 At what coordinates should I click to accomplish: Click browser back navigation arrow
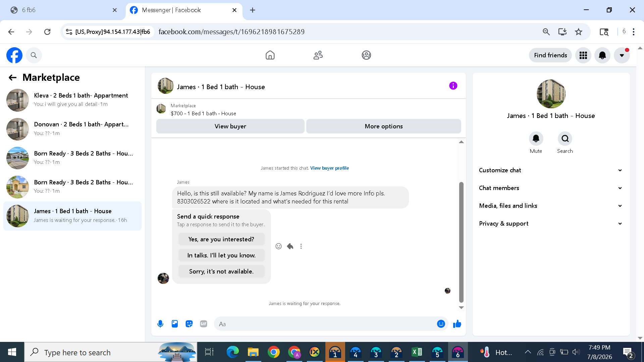coord(11,32)
